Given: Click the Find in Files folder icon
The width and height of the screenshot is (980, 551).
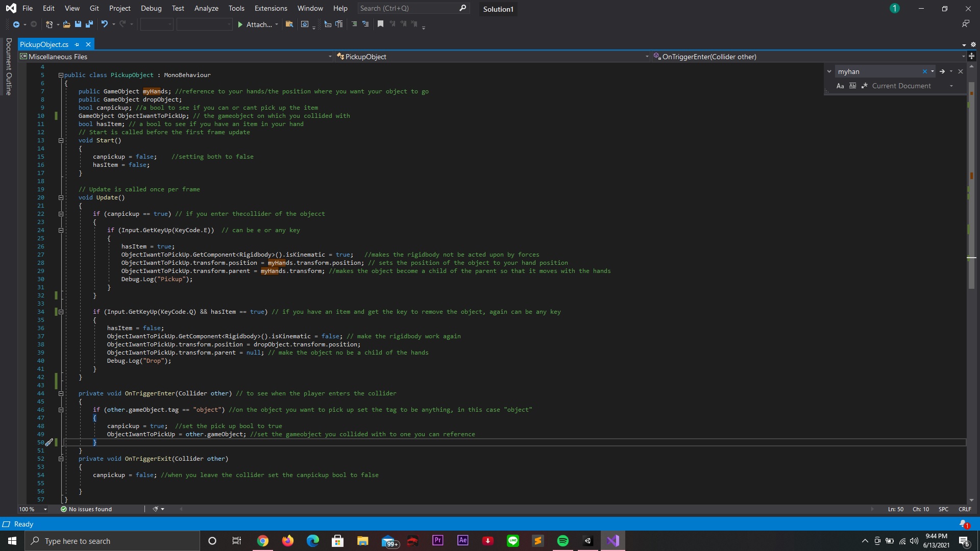Looking at the screenshot, I should [289, 24].
